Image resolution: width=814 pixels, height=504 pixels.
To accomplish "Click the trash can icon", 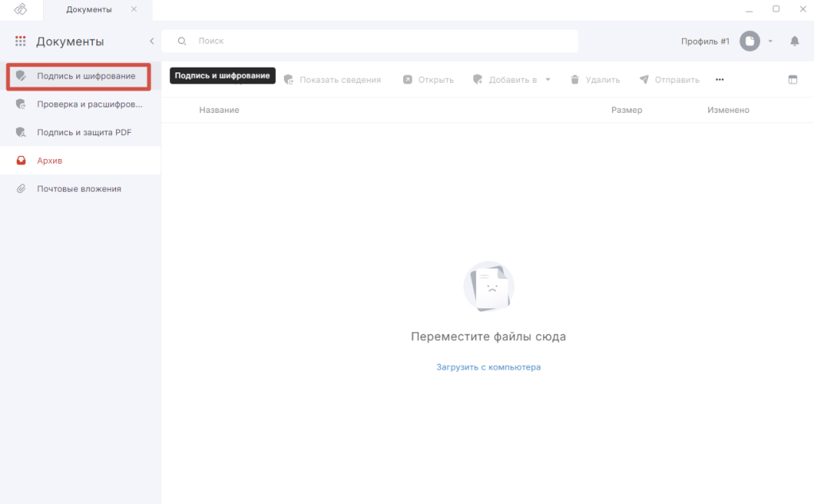I will 575,79.
